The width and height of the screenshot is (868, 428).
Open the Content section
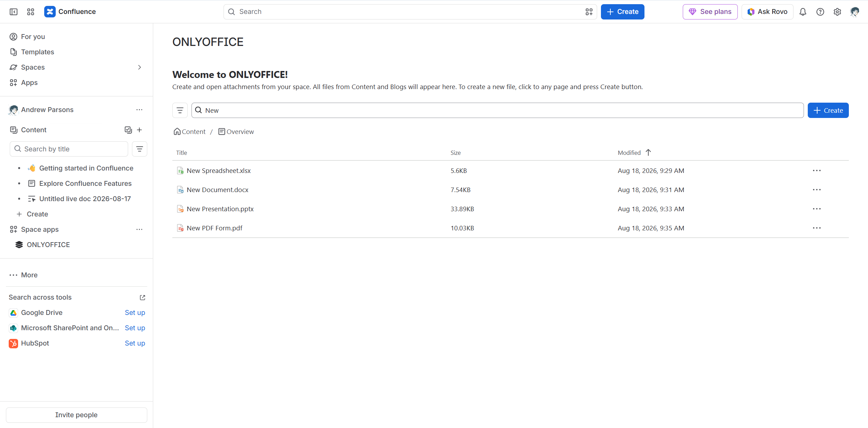tap(28, 130)
